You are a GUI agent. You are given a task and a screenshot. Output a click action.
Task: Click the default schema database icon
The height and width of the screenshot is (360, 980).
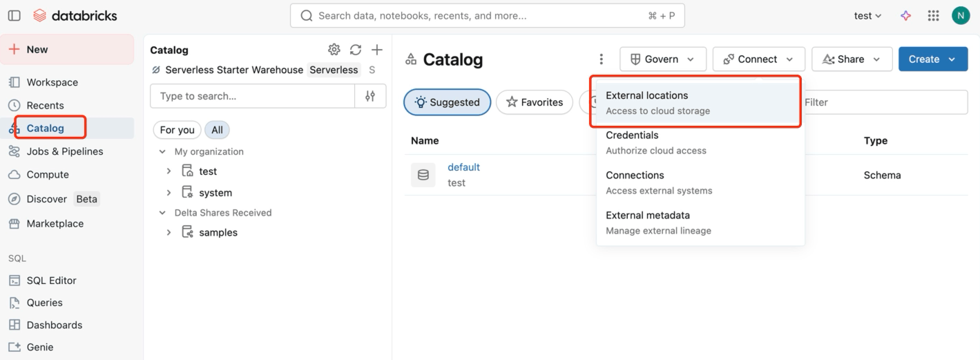(423, 175)
